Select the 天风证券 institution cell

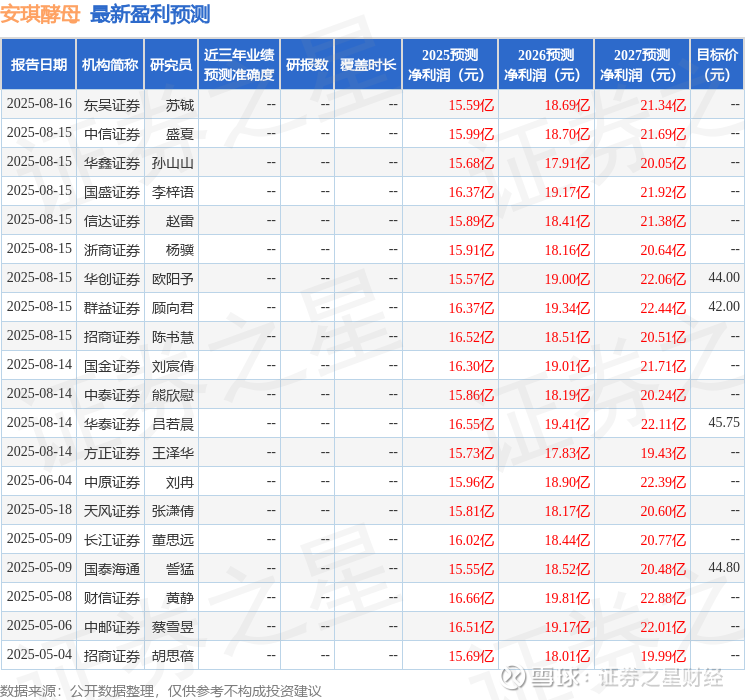112,511
